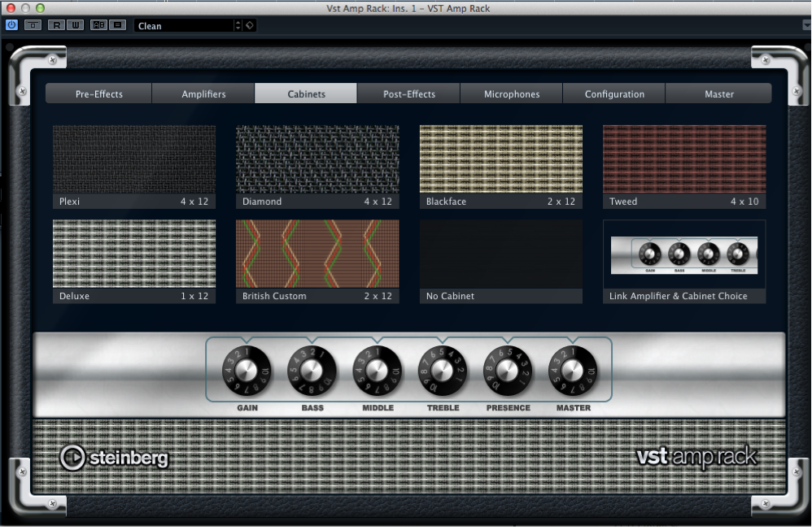Enable Read automation R button
The height and width of the screenshot is (530, 812).
[56, 25]
